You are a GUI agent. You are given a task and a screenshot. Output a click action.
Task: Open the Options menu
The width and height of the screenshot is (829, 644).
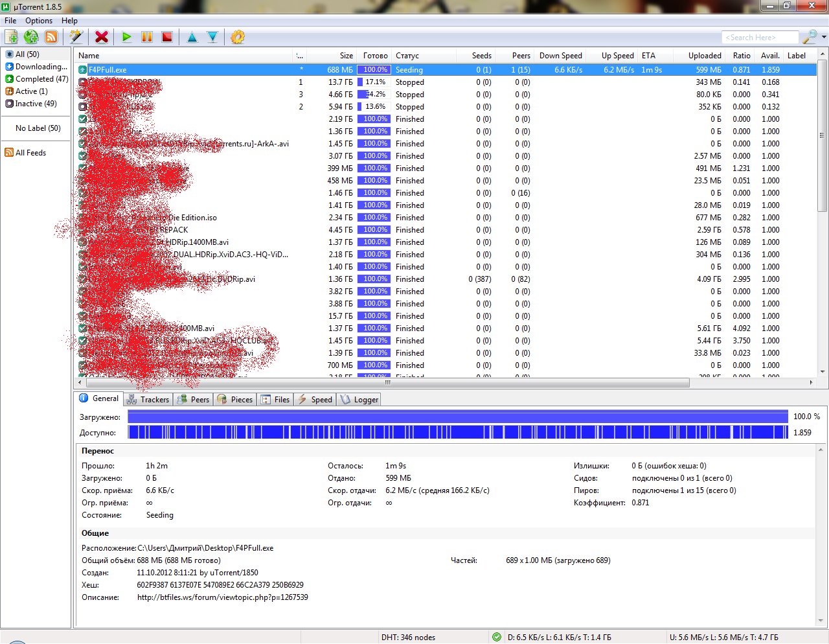coord(39,21)
